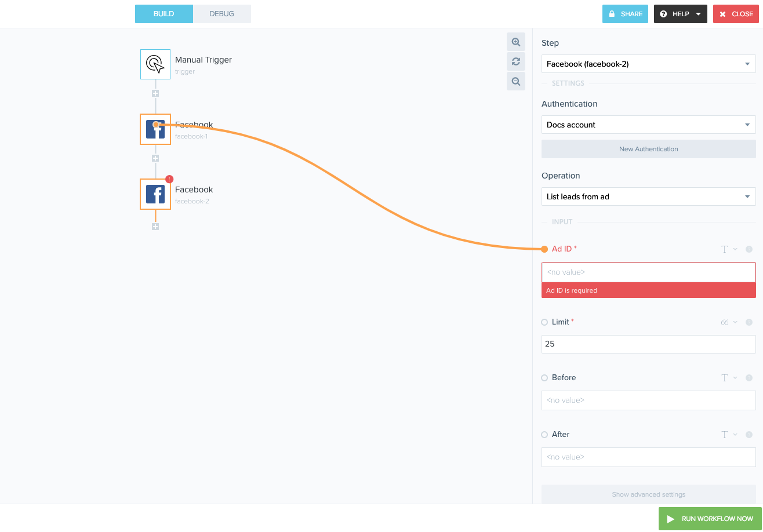Click the Manual Trigger step icon
This screenshot has height=532, width=763.
coord(155,64)
